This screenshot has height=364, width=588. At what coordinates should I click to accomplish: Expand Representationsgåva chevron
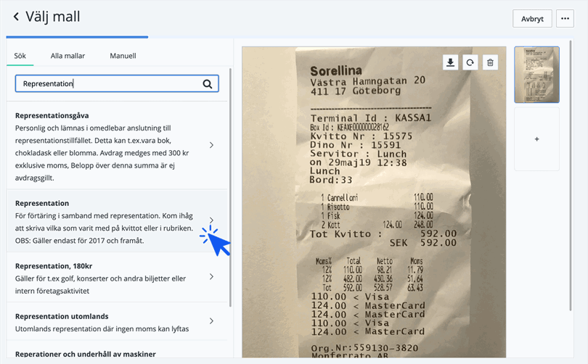(211, 145)
